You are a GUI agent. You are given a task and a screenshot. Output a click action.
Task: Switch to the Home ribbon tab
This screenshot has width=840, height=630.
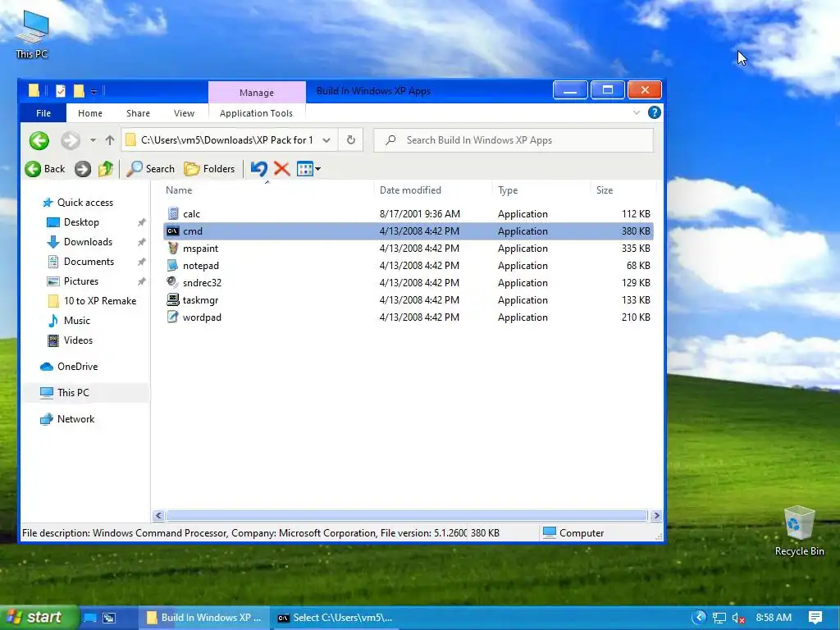90,113
